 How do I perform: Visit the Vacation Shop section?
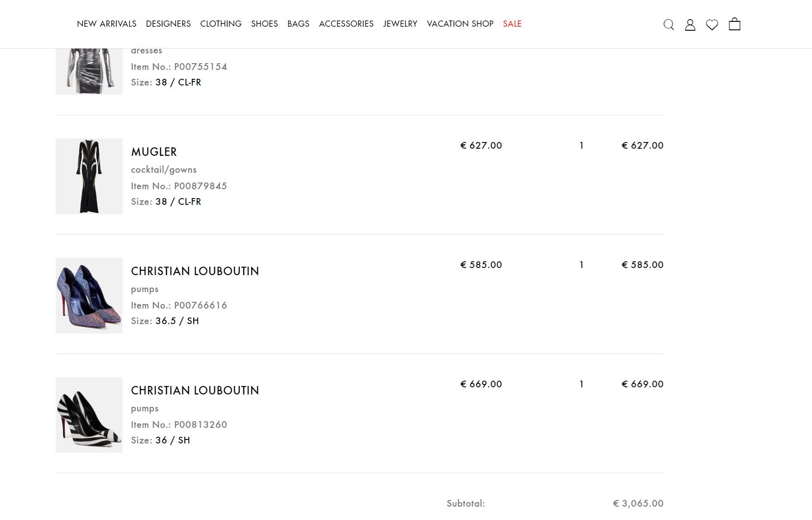(x=460, y=24)
